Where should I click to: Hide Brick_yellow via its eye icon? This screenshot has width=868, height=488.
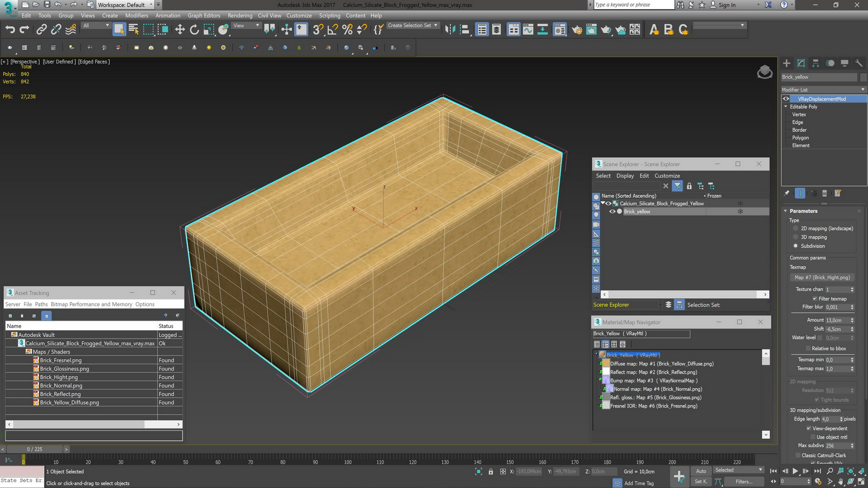pyautogui.click(x=612, y=211)
